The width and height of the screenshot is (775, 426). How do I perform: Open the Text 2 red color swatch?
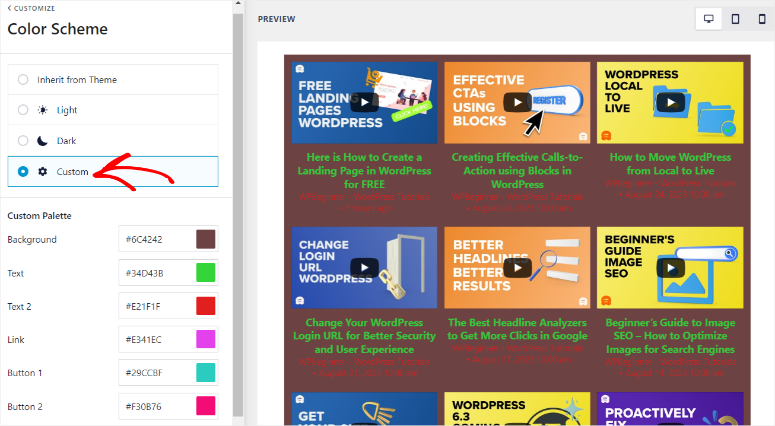coord(206,306)
